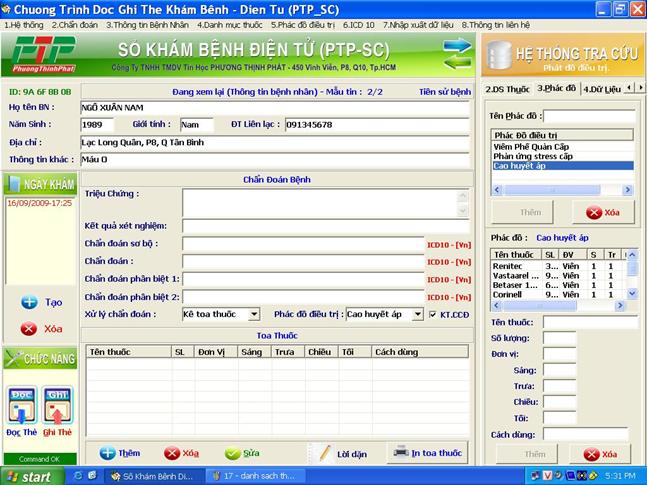Open the Xử lý chẩn đoán dropdown
Screen dimensions: 647x485
[x=254, y=314]
